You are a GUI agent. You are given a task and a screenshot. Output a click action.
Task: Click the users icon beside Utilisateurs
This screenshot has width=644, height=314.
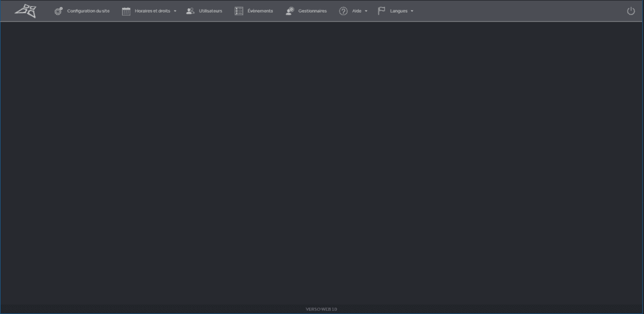pos(190,11)
